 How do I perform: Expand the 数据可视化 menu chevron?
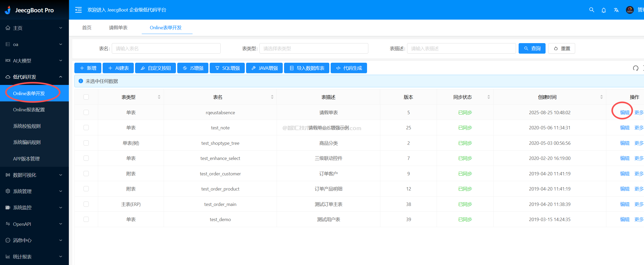[61, 175]
